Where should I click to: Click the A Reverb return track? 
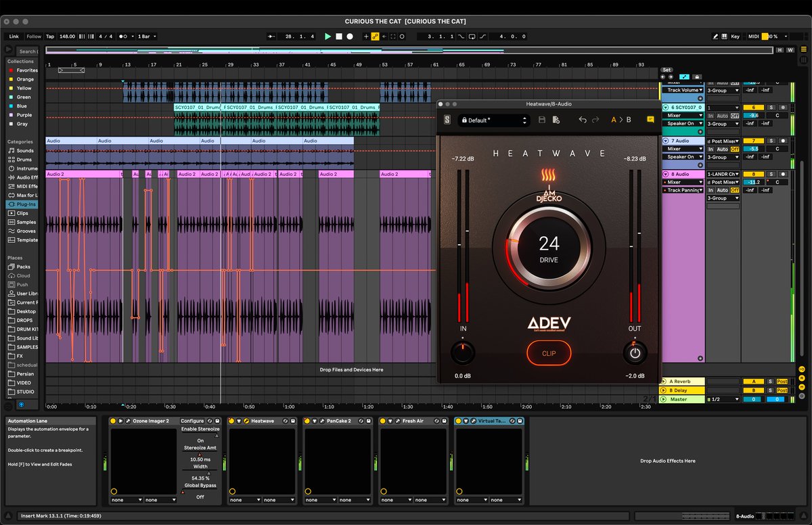(683, 382)
